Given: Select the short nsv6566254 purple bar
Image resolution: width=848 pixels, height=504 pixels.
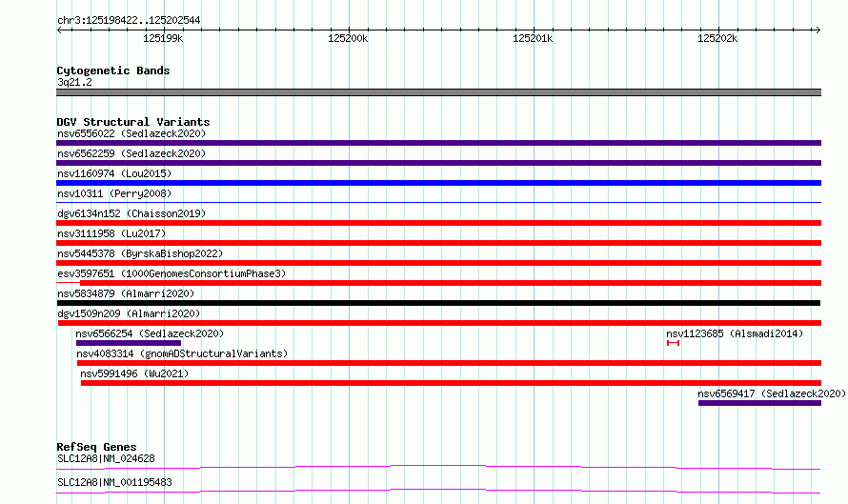Looking at the screenshot, I should point(129,343).
